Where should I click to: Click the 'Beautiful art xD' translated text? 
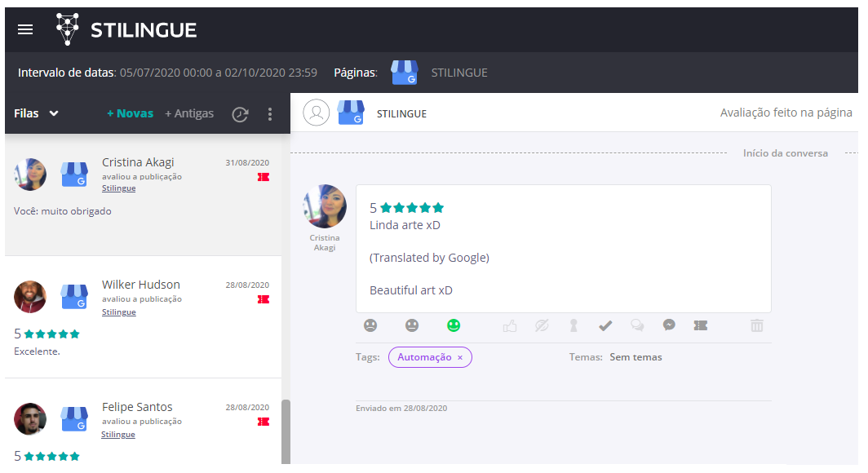(411, 290)
